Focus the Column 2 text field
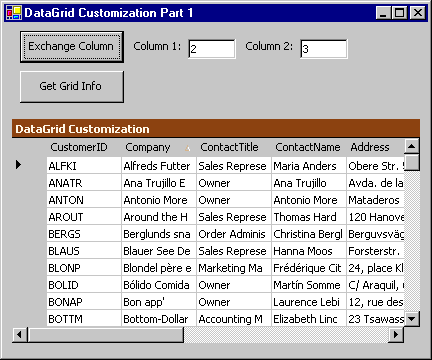 324,49
